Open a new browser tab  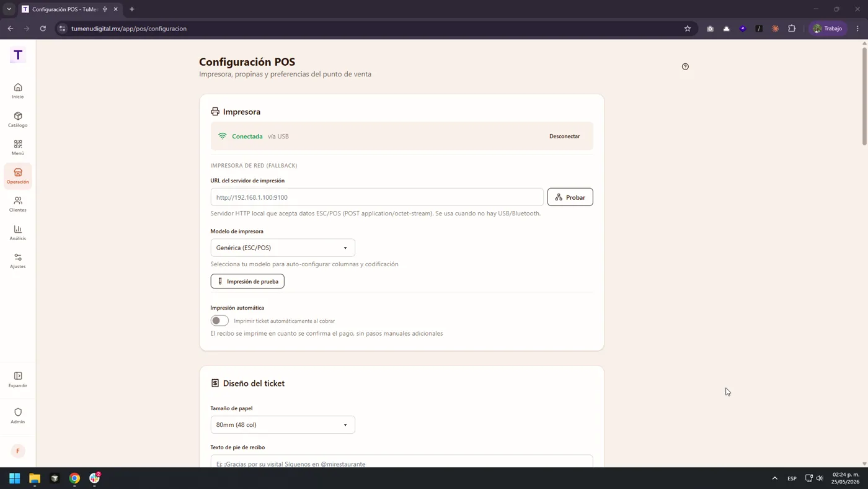click(x=131, y=9)
